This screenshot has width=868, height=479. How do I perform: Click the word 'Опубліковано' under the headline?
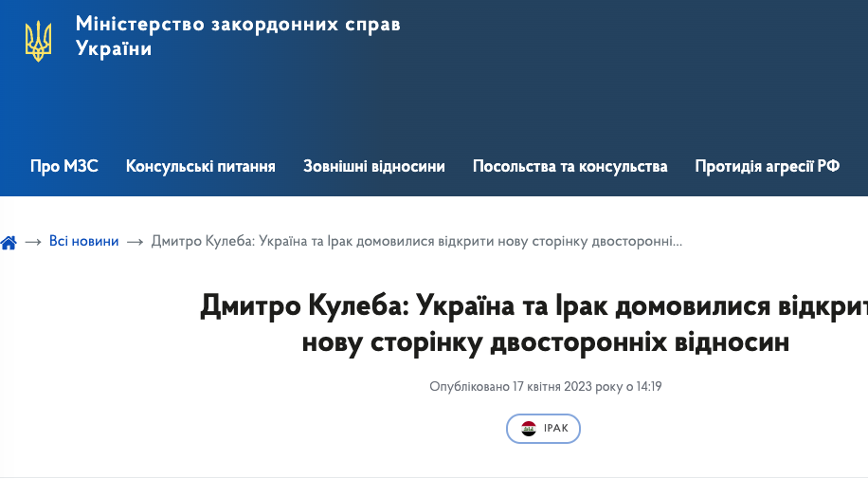[x=469, y=387]
